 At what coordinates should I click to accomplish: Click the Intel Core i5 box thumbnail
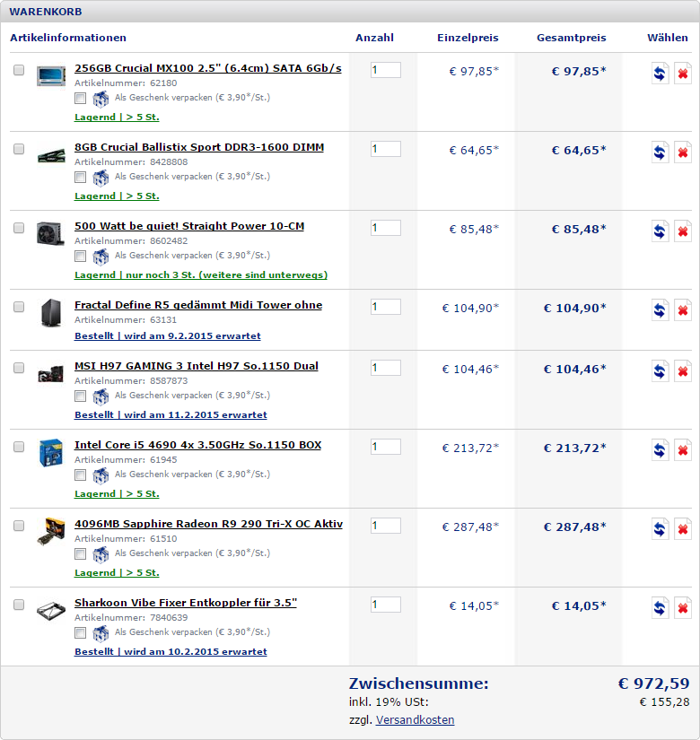point(51,453)
